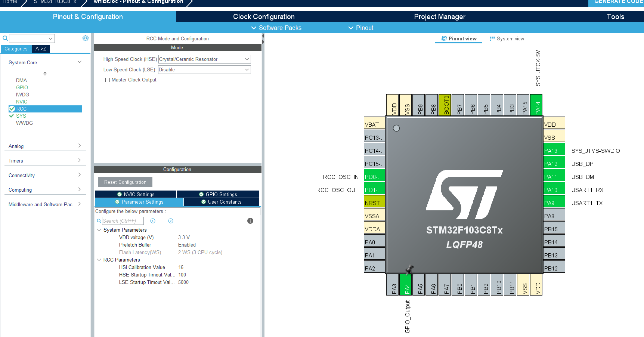This screenshot has width=644, height=337.
Task: Click the parameter search magnifier icon
Action: [x=99, y=221]
